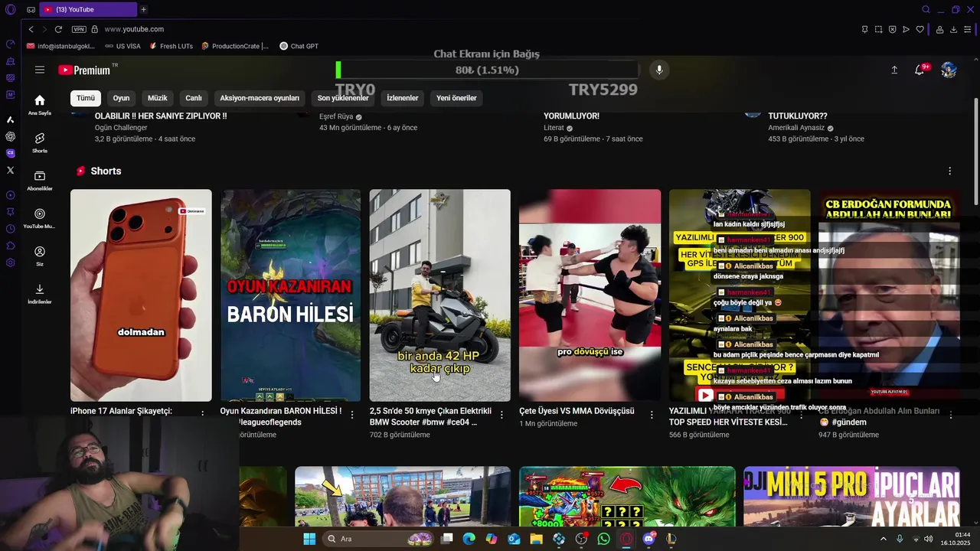Open Siz (You) in sidebar
980x551 pixels.
[x=40, y=256]
